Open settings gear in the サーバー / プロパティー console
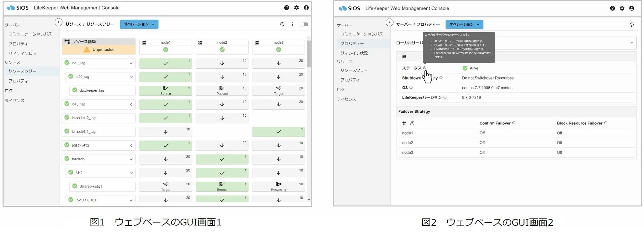The height and width of the screenshot is (238, 644). (x=622, y=8)
